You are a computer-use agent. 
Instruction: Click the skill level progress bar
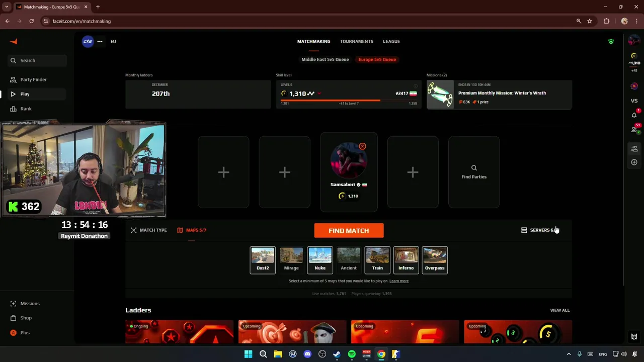pos(349,101)
